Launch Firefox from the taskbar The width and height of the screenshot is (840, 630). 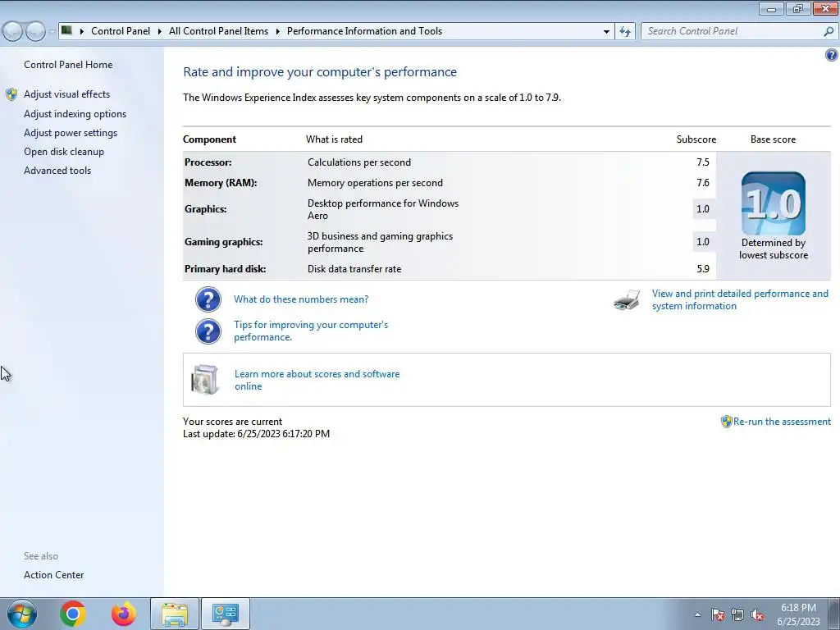point(123,614)
